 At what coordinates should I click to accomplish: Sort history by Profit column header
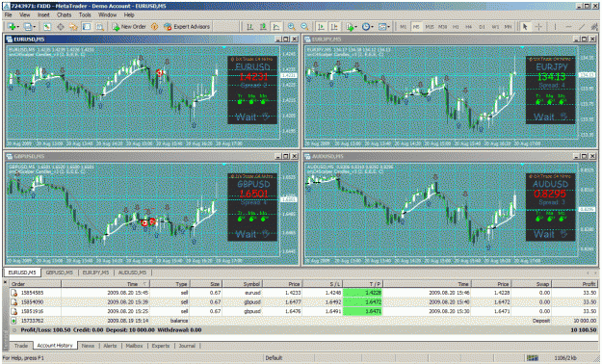575,284
